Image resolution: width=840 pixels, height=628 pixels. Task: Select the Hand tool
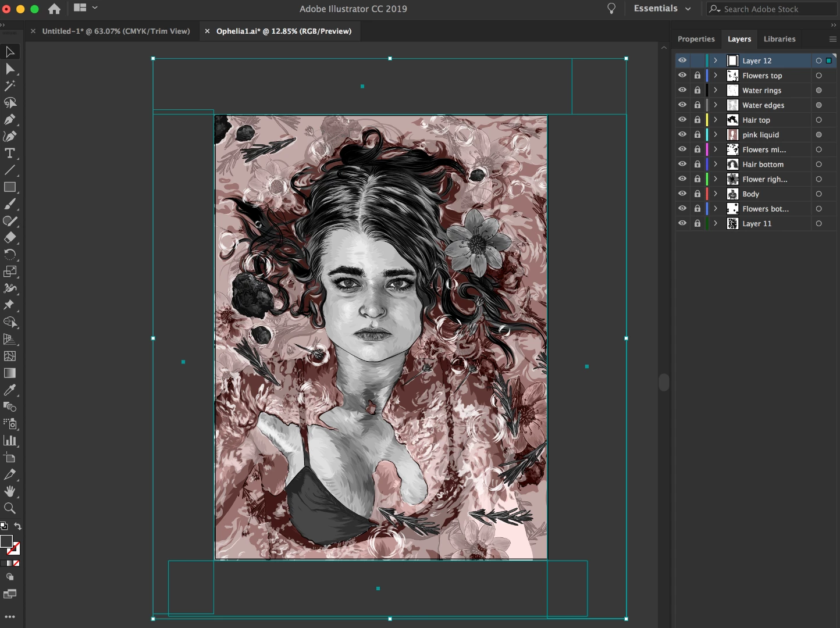coord(10,491)
